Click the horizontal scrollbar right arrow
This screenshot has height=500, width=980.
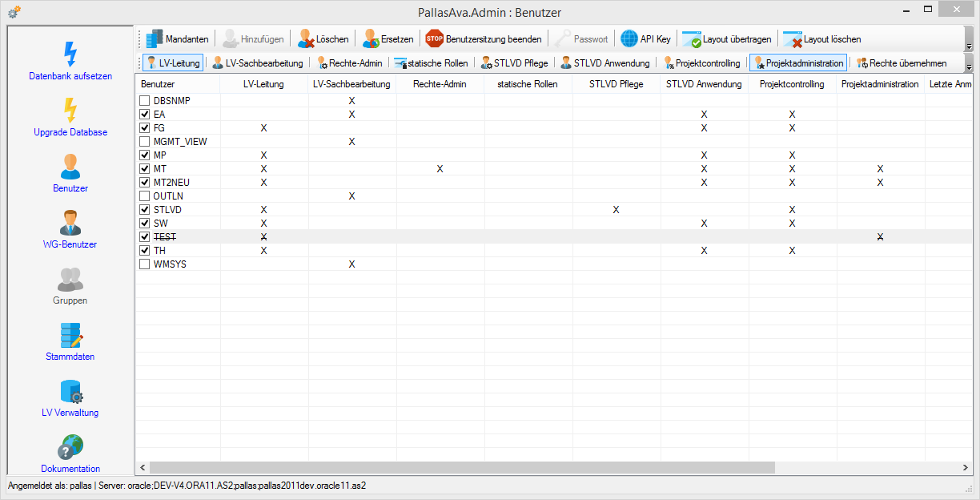(966, 467)
